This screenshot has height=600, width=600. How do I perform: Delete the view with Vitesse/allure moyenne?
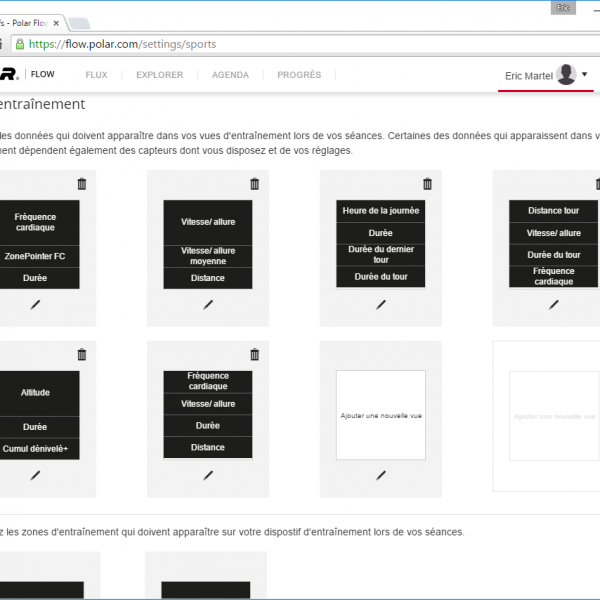point(254,184)
